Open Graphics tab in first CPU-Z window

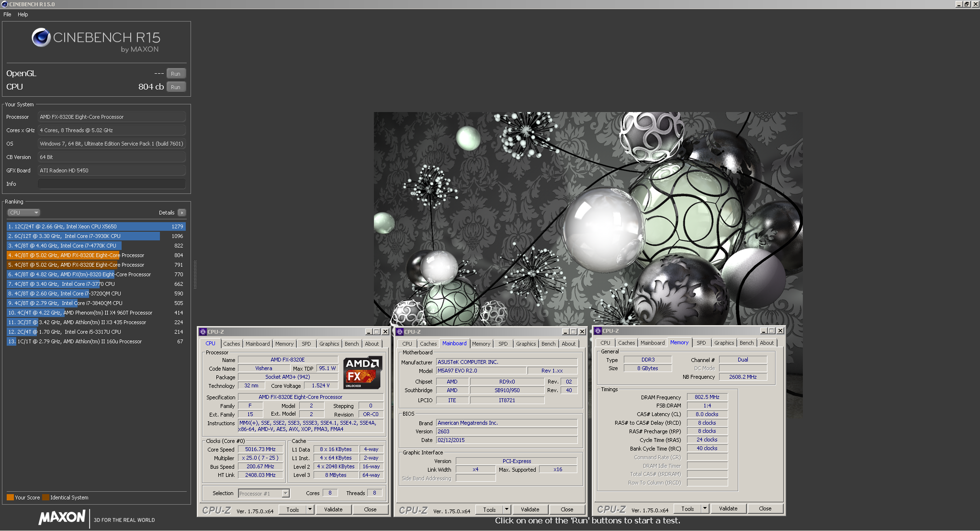pyautogui.click(x=329, y=344)
